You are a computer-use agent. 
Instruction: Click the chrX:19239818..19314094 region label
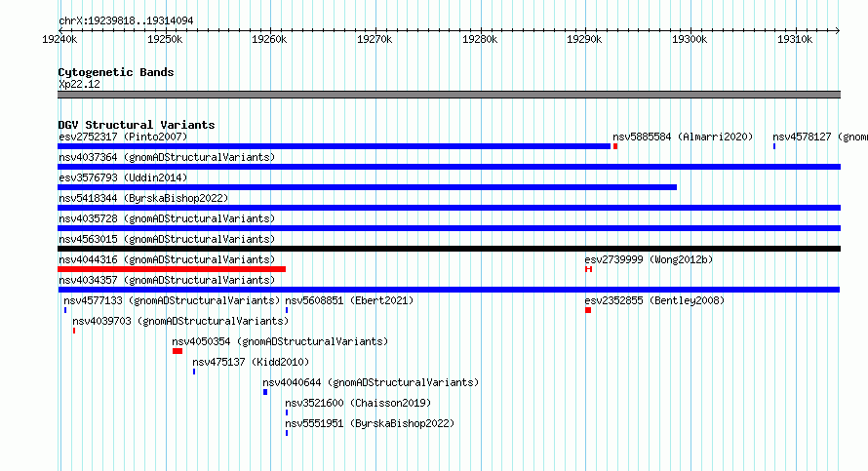(x=126, y=21)
